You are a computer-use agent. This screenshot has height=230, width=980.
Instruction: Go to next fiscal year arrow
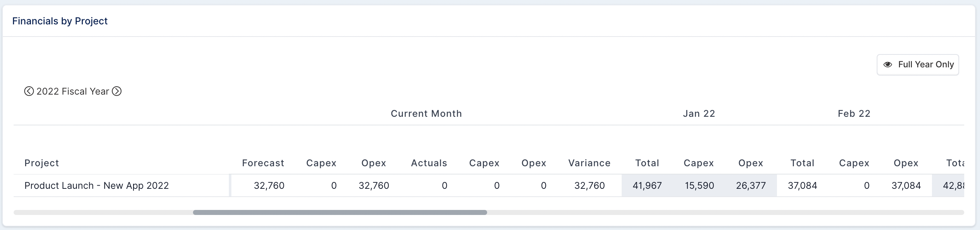(117, 91)
